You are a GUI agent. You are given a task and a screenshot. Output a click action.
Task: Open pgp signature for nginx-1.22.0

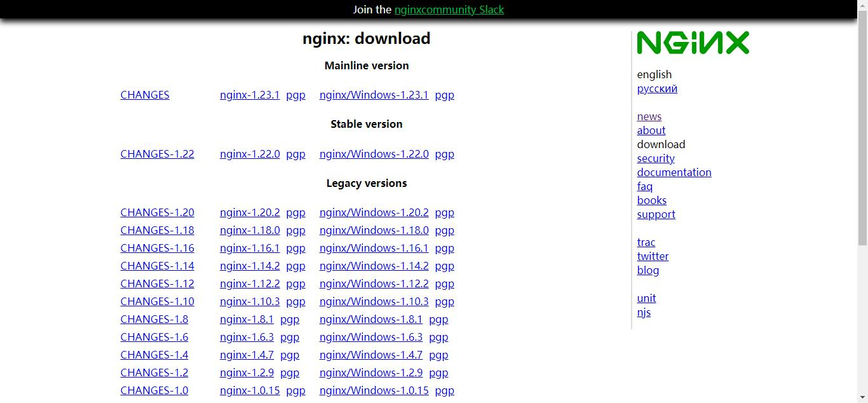pos(295,154)
